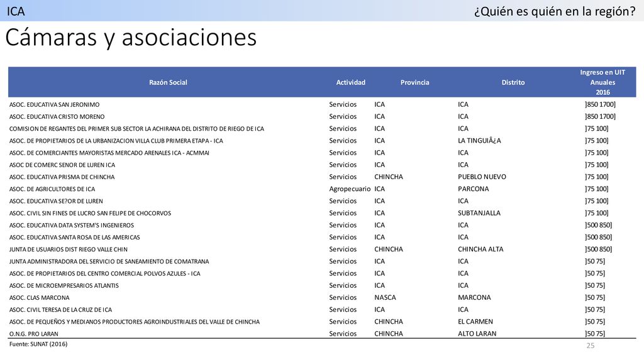This screenshot has height=362, width=644.
Task: Click district cell 'ALTO LARAN'
Action: [x=477, y=334]
